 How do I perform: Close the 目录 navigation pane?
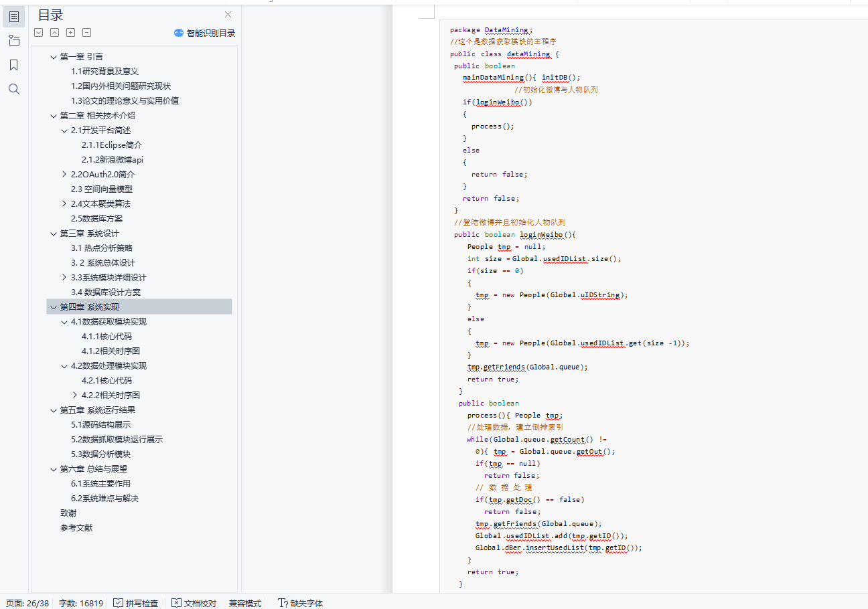pos(228,15)
